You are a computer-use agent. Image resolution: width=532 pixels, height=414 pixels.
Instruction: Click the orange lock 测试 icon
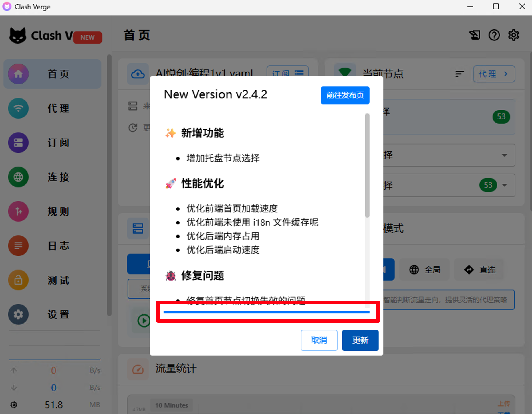click(18, 280)
